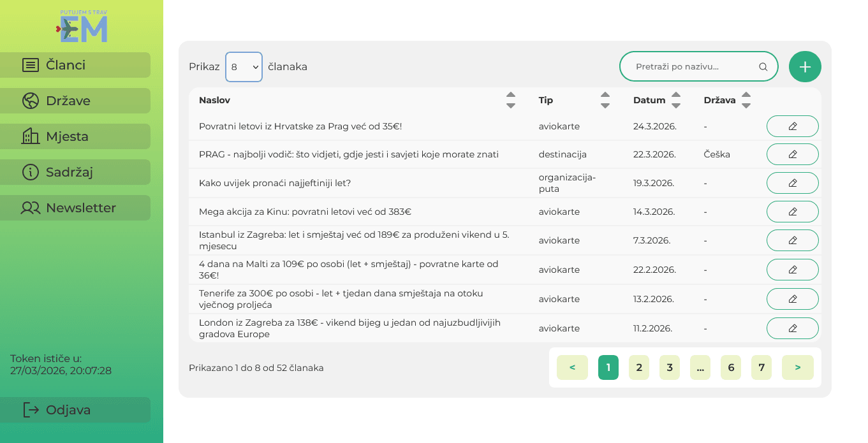Go to page 2 of the article list

[638, 367]
